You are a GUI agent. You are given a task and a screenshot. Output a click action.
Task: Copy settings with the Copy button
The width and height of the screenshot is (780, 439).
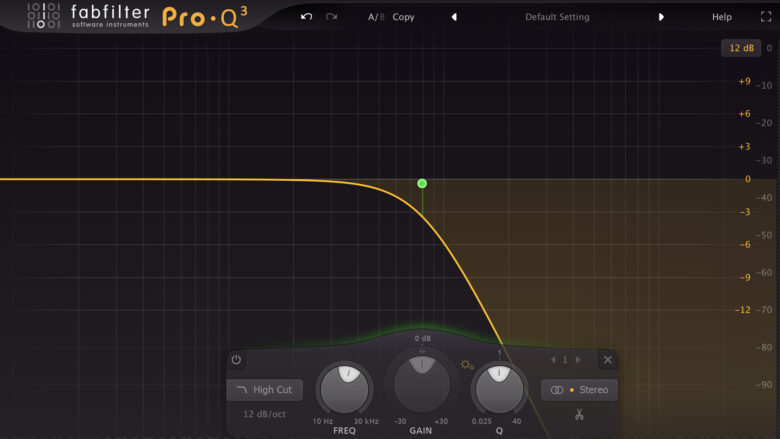click(403, 17)
